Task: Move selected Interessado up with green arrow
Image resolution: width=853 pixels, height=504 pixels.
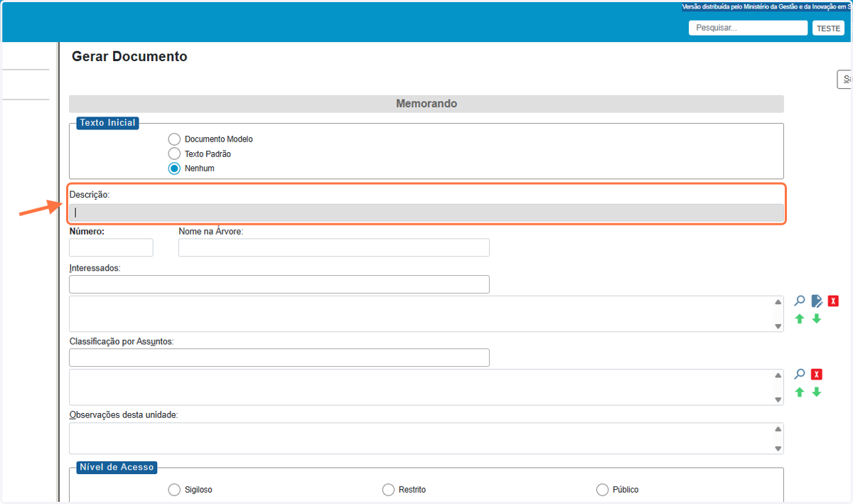Action: [800, 318]
